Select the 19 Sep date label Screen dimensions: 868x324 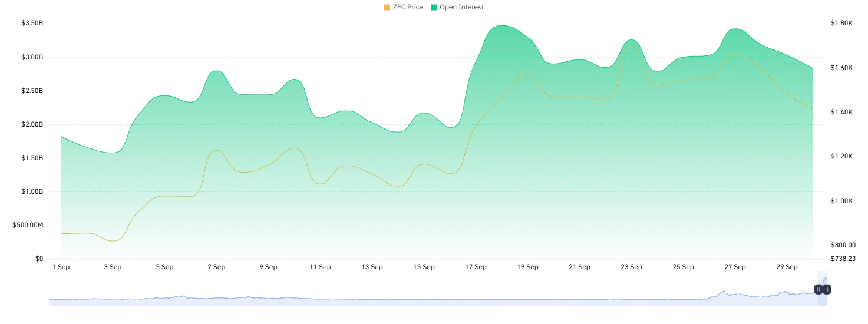[527, 267]
